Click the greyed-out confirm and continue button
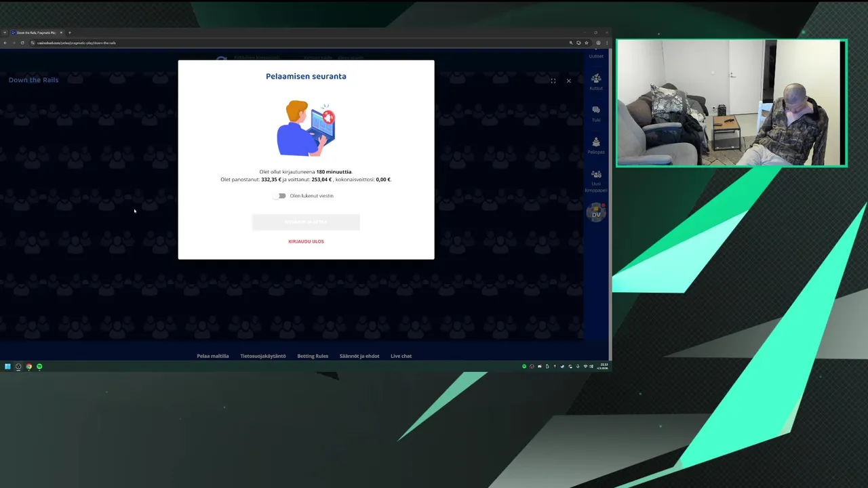Screen dimensions: 868x488 point(306,222)
